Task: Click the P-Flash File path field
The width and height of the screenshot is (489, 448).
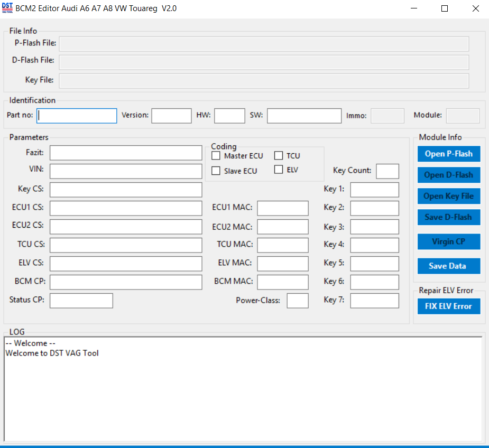Action: click(x=264, y=44)
